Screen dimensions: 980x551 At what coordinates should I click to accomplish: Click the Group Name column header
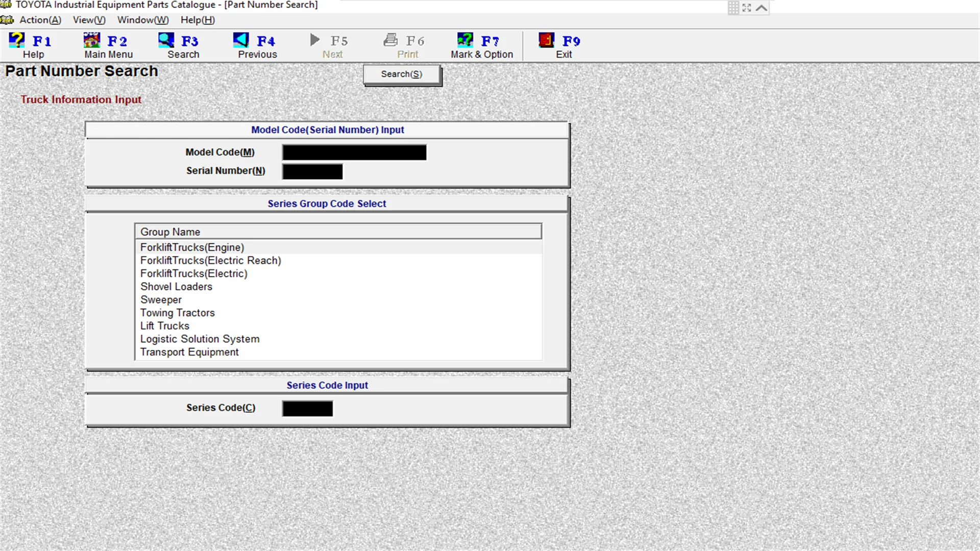(x=338, y=232)
